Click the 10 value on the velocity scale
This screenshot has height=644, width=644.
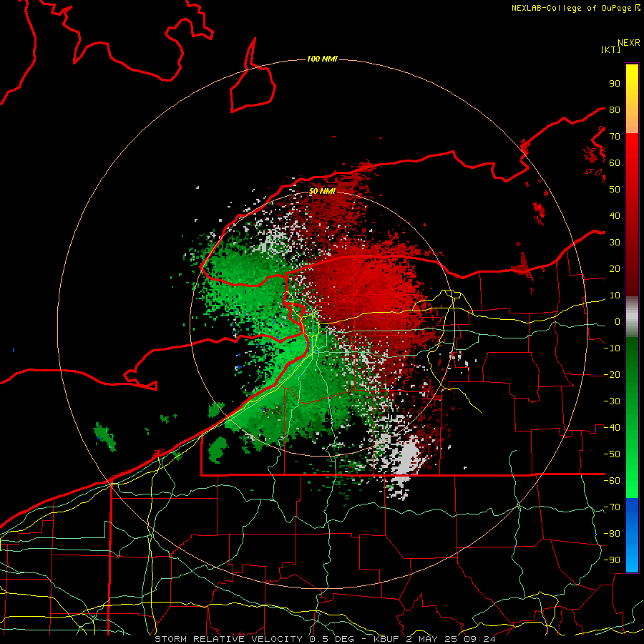click(x=615, y=296)
